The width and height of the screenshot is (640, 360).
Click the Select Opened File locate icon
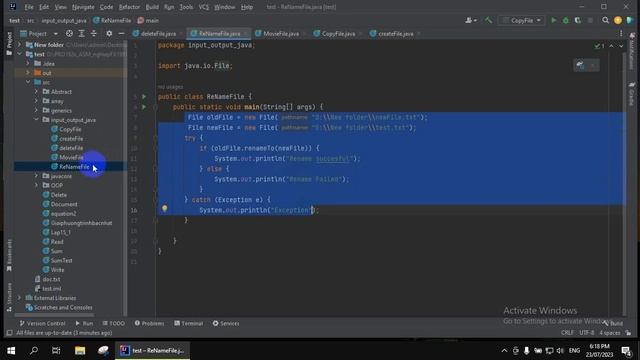69,33
